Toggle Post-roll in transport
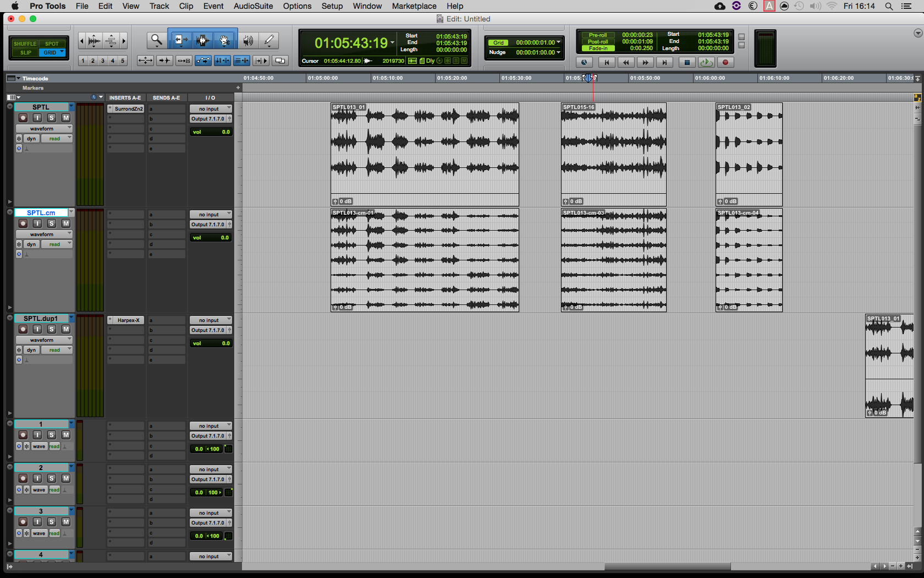Image resolution: width=924 pixels, height=578 pixels. (598, 41)
